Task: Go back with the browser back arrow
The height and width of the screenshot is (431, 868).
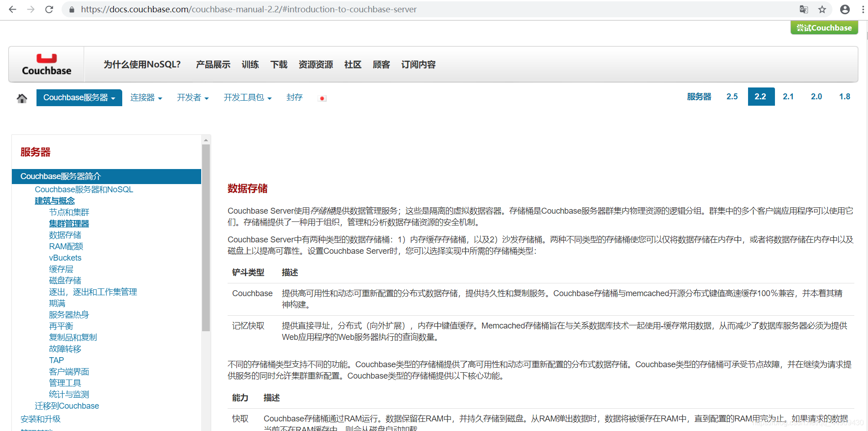Action: tap(12, 9)
